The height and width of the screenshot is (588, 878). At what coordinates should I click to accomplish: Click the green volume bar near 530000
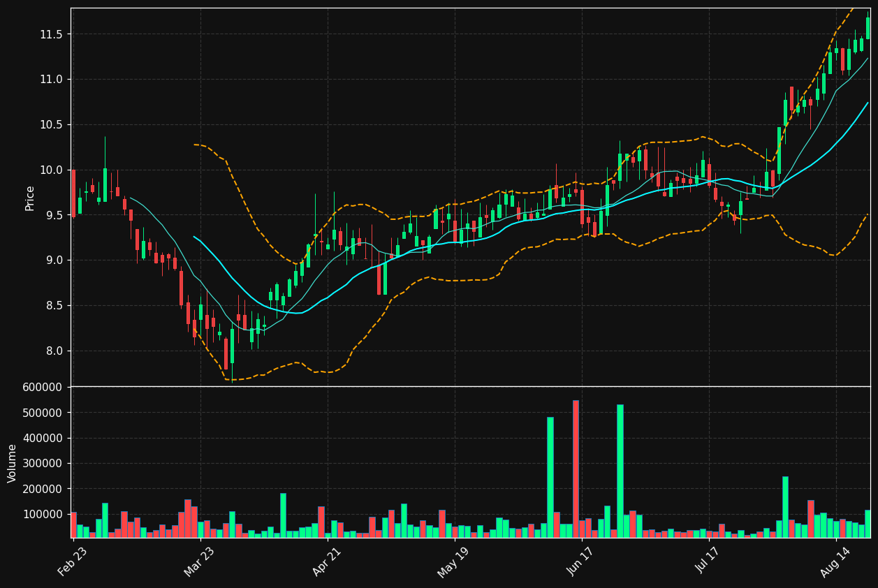pos(620,471)
